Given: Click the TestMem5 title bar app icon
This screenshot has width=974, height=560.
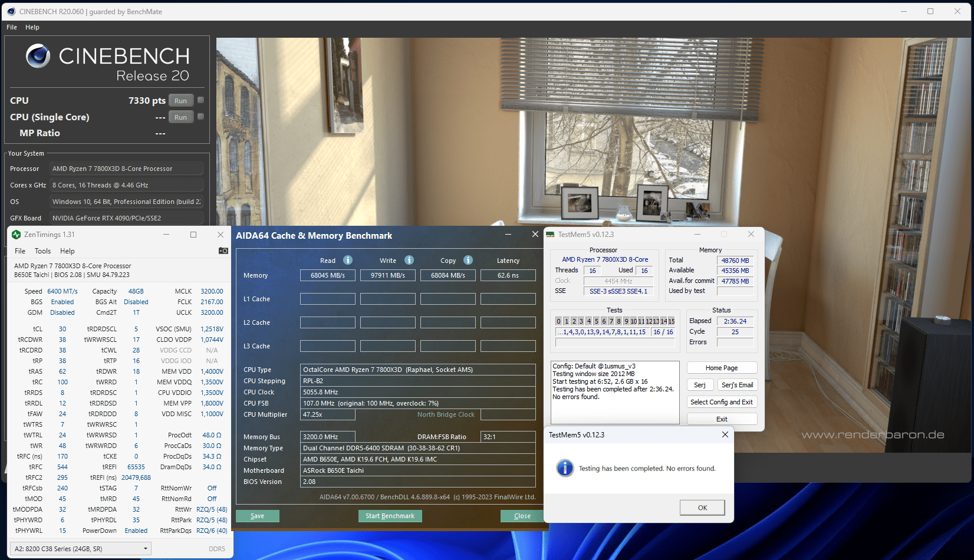Looking at the screenshot, I should coord(550,235).
